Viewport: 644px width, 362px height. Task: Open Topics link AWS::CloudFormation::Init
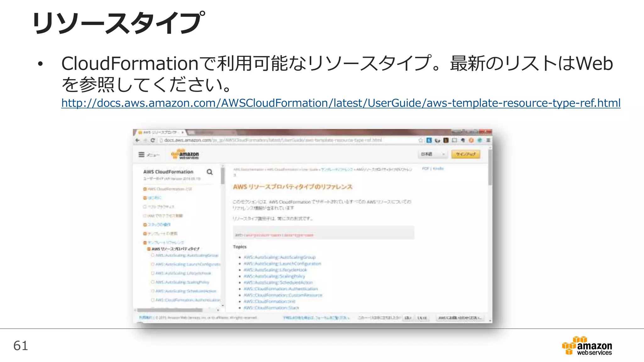pos(269,301)
